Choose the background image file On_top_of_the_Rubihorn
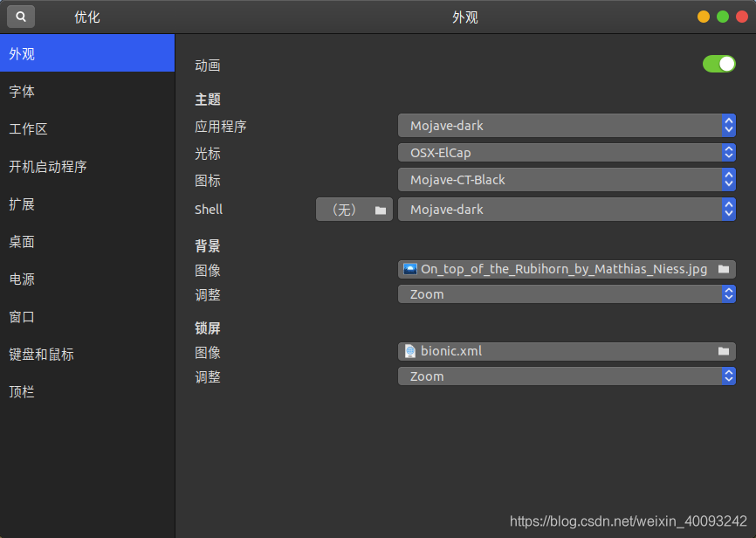Viewport: 756px width, 538px height. coord(567,269)
